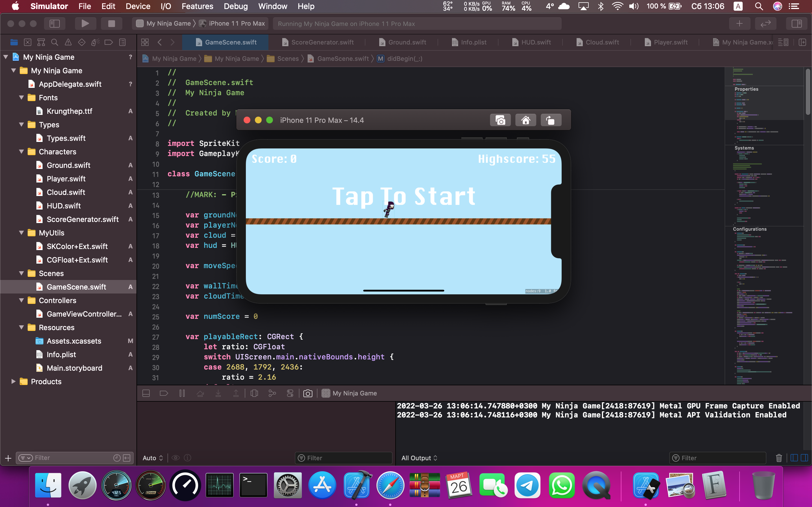Toggle the right inspector panel visibility

pyautogui.click(x=796, y=23)
